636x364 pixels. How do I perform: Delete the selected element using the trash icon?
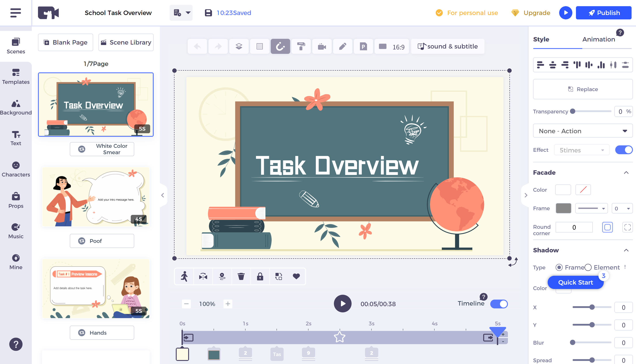tap(241, 276)
